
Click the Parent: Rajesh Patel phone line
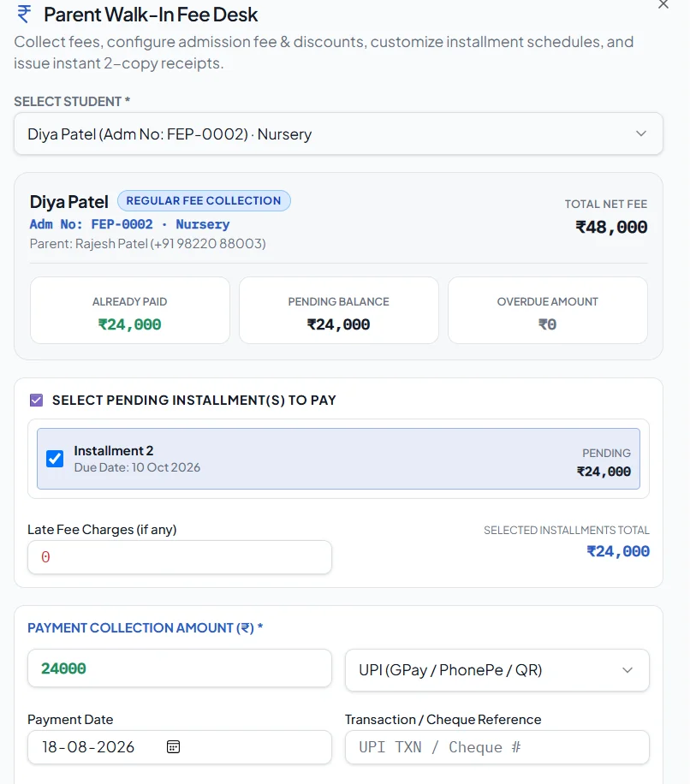(147, 243)
